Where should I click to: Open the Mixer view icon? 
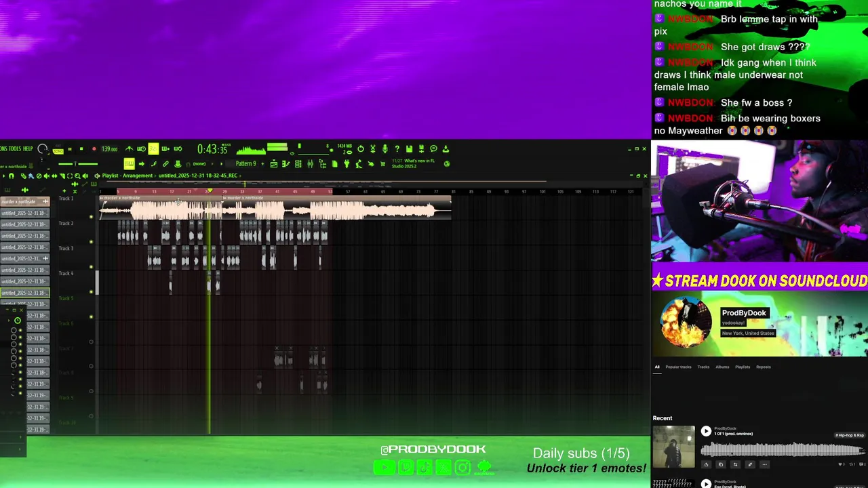[x=310, y=164]
